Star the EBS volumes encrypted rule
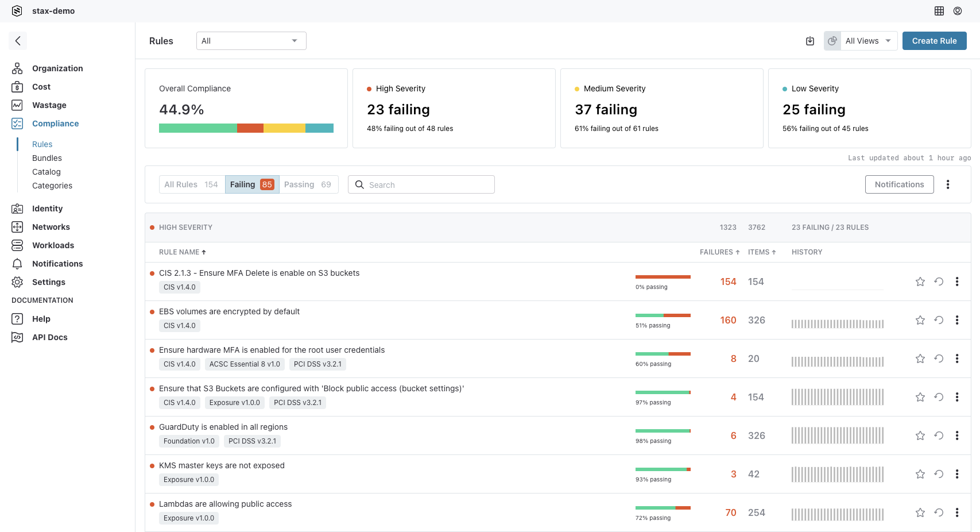This screenshot has width=980, height=532. [920, 320]
